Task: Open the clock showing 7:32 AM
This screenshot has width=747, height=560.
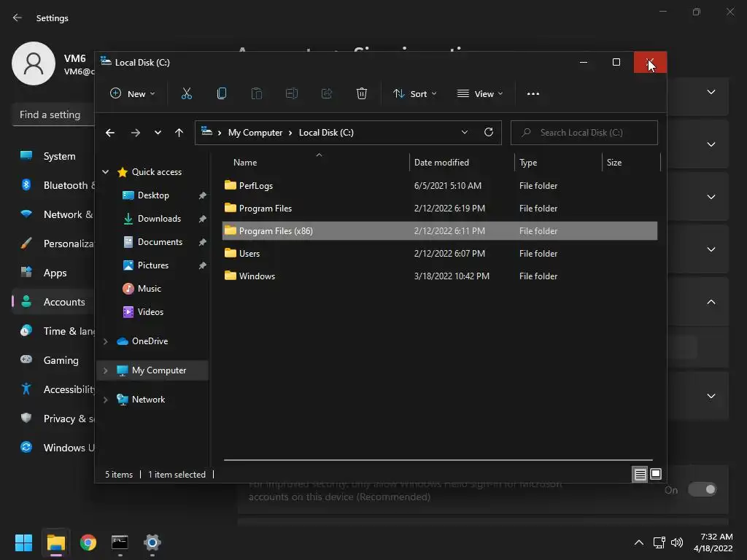Action: click(x=713, y=542)
